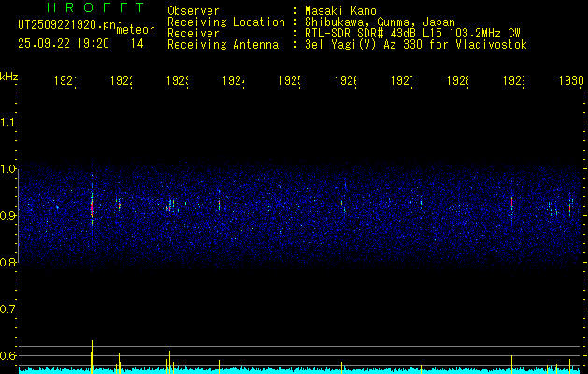The width and height of the screenshot is (588, 374).
Task: Click the HROFFT title text
Action: tap(96, 7)
